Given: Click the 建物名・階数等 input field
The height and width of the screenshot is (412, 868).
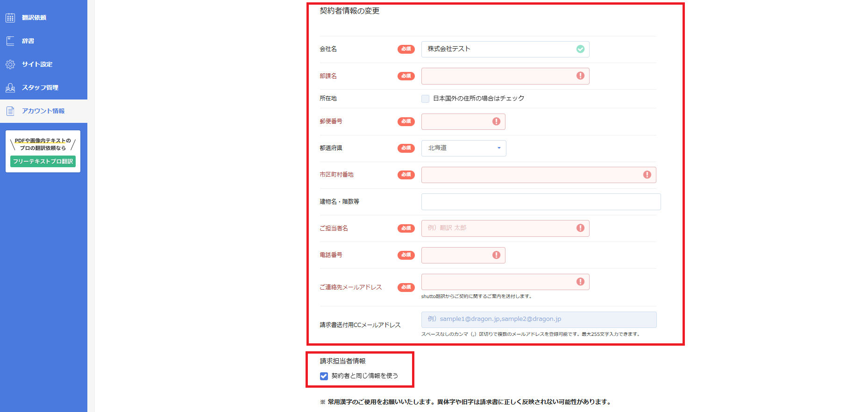Looking at the screenshot, I should click(x=541, y=202).
